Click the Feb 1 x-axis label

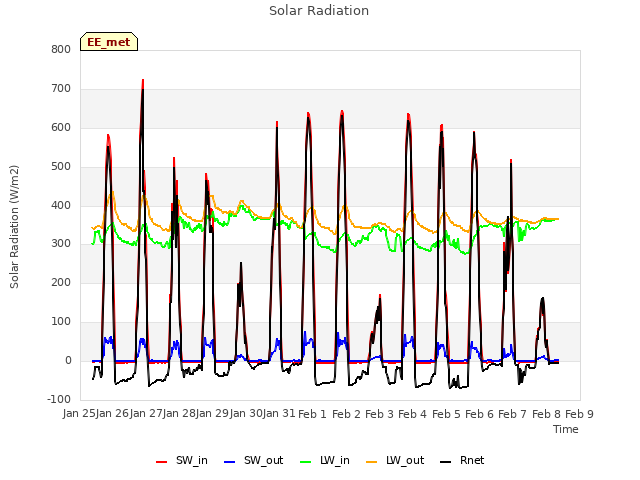click(312, 414)
